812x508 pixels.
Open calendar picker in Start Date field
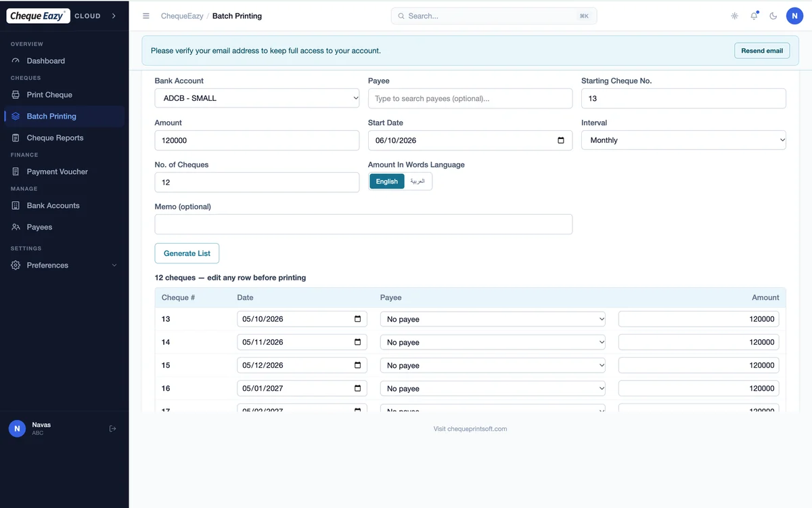point(561,140)
